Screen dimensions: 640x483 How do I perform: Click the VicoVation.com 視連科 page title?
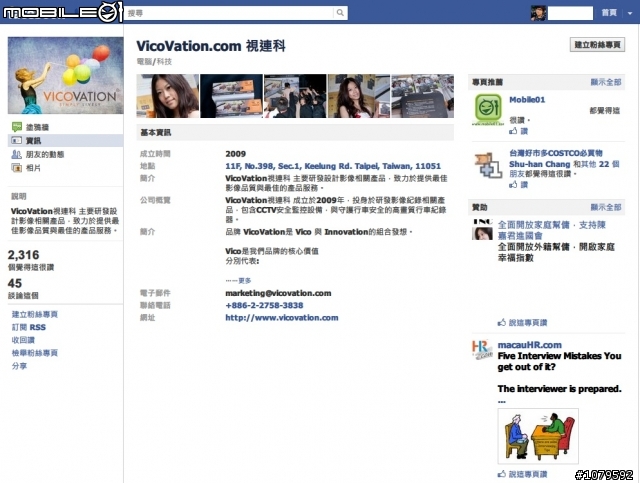(x=211, y=46)
